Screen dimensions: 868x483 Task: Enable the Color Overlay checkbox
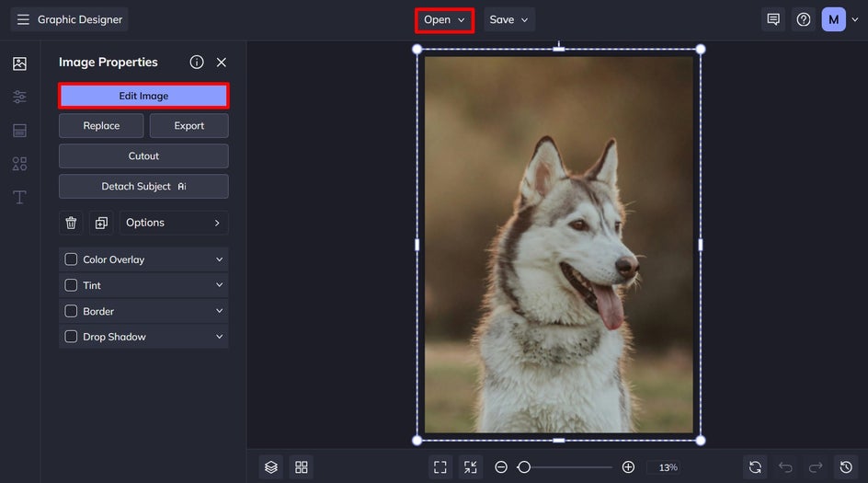coord(71,259)
